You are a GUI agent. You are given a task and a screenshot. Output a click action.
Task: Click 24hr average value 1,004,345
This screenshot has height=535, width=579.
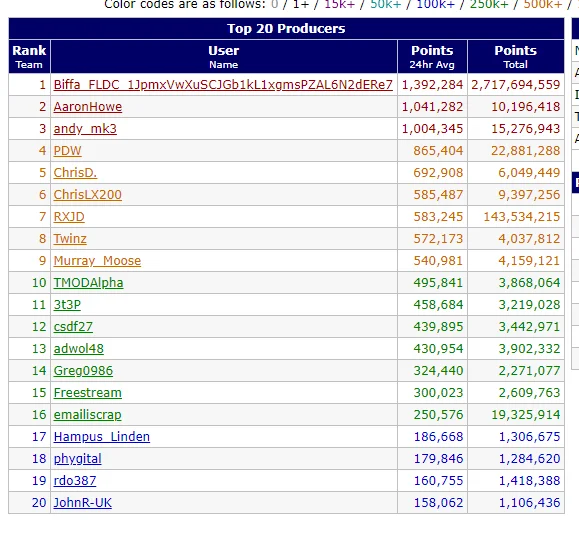pos(432,129)
